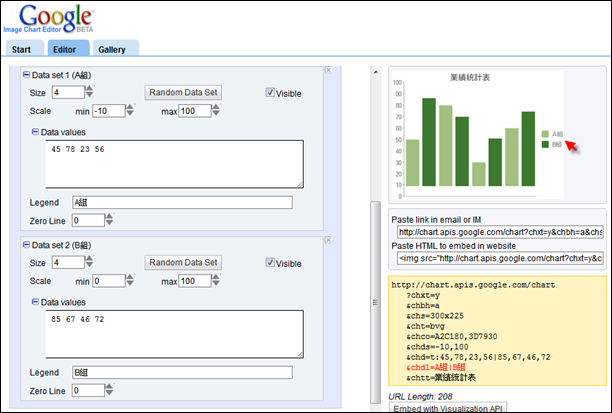The width and height of the screenshot is (612, 413).
Task: Adjust the Size stepper of Data set 1
Action: 89,92
